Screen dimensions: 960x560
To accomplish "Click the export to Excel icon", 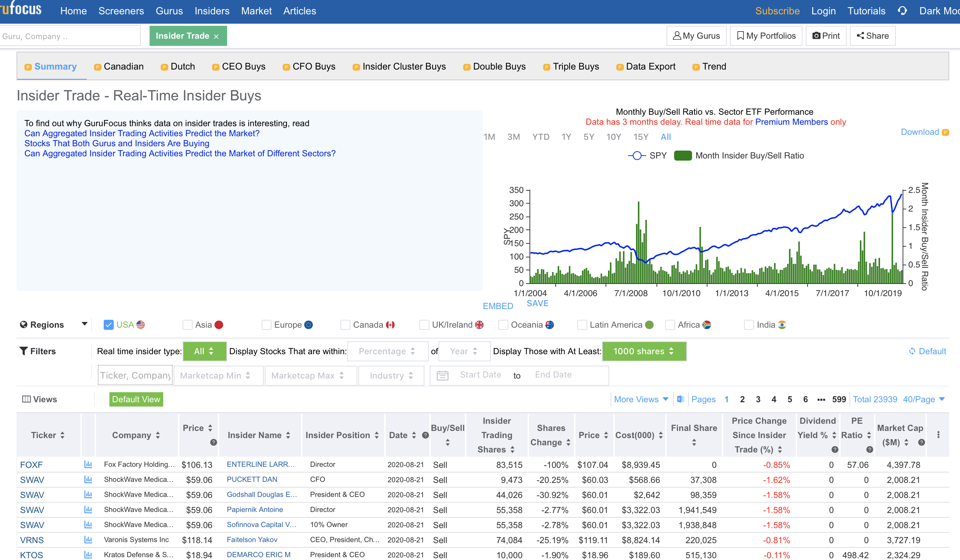I will [x=681, y=399].
